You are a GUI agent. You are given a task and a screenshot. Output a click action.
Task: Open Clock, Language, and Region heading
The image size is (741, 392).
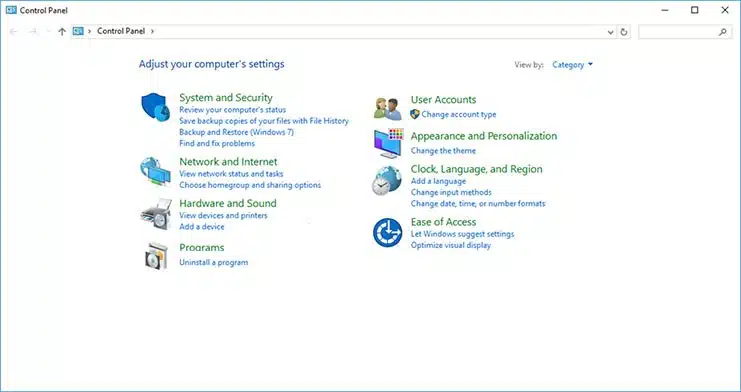(x=476, y=169)
